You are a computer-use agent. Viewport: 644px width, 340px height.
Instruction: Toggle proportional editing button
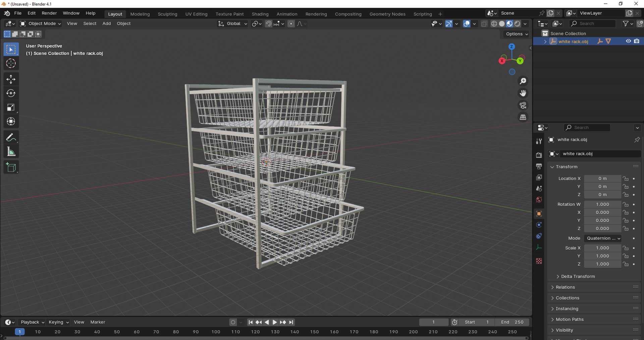[291, 23]
